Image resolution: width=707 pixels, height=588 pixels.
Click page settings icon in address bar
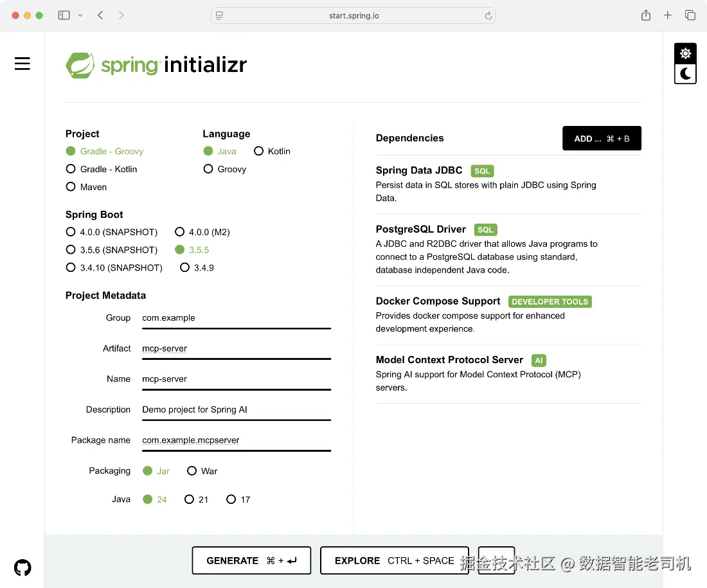(x=220, y=16)
